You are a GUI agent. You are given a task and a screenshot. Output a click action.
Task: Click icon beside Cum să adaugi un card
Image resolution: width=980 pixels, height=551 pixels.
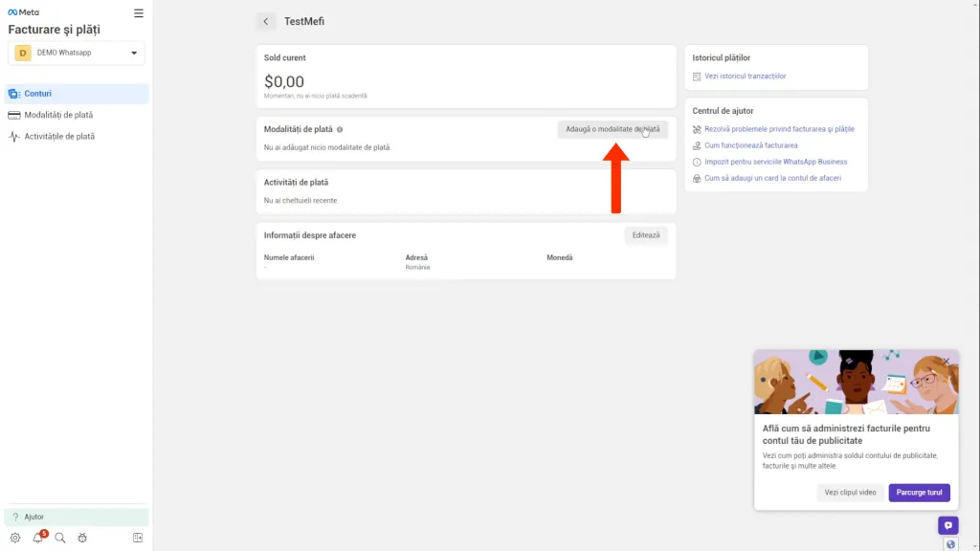(x=697, y=178)
